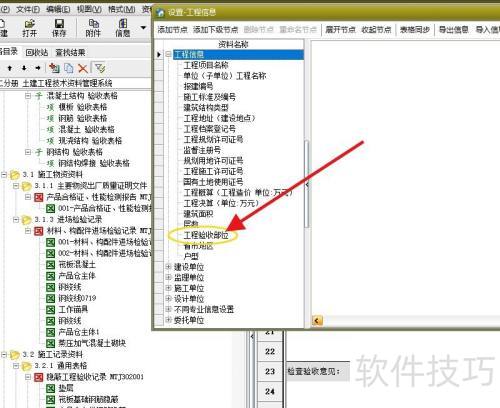Image resolution: width=500 pixels, height=408 pixels.
Task: Click the green sheet icon beside 产品仓主体1
Action: 50,332
